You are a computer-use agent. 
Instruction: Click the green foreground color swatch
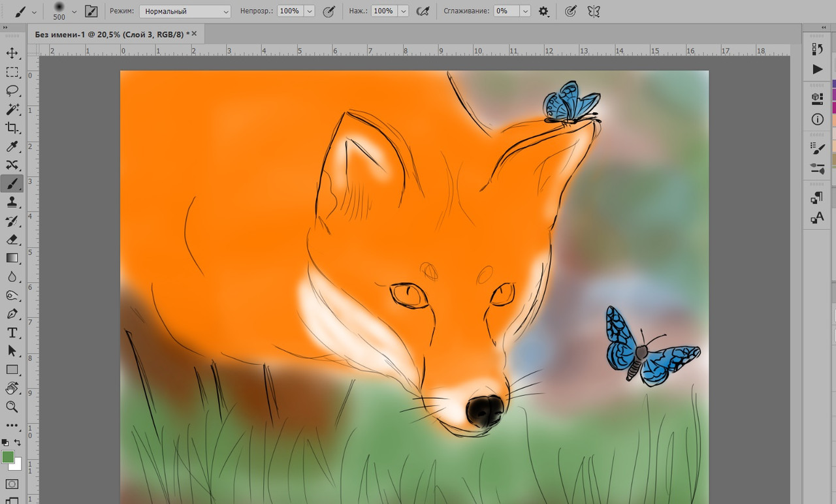tap(8, 457)
